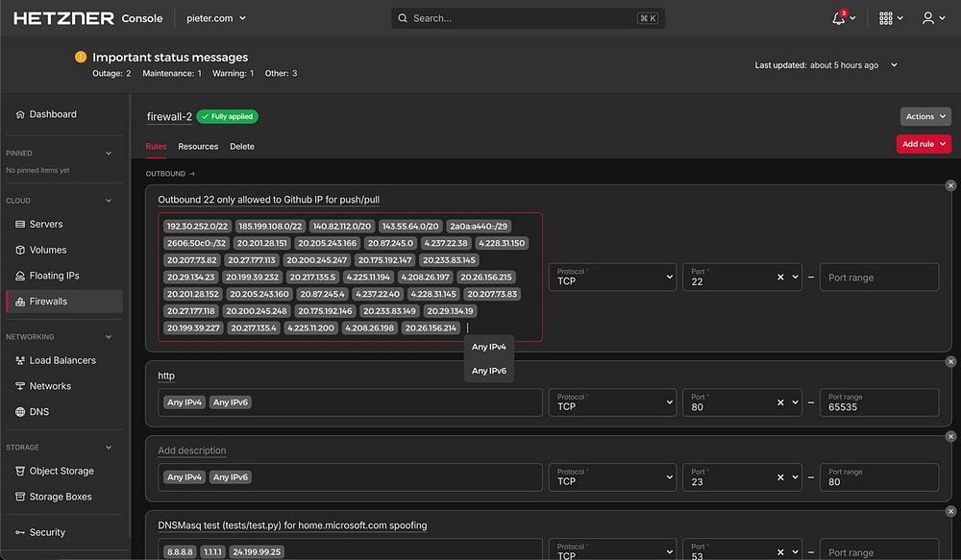Expand the status messages chevron
This screenshot has width=961, height=560.
(x=894, y=65)
